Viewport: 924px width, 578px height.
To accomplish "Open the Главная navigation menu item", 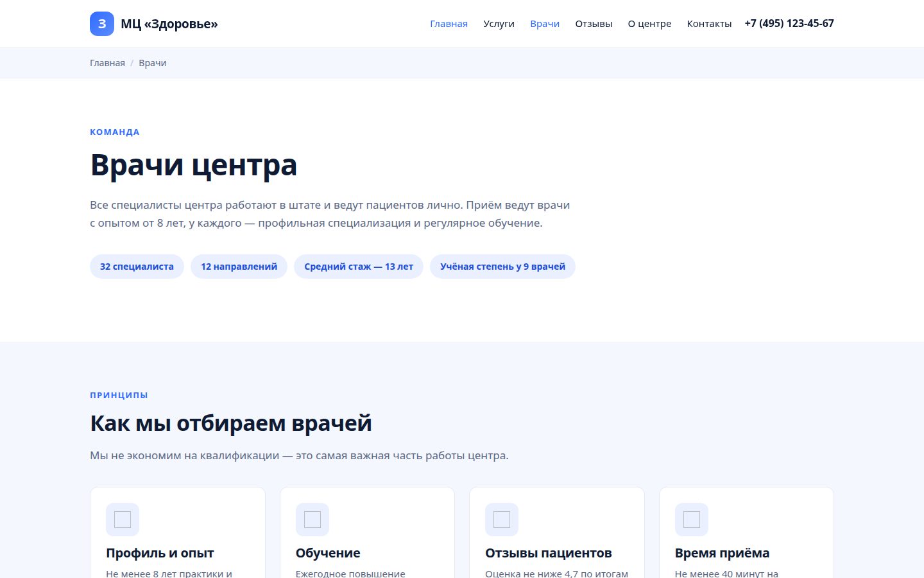I will point(449,24).
